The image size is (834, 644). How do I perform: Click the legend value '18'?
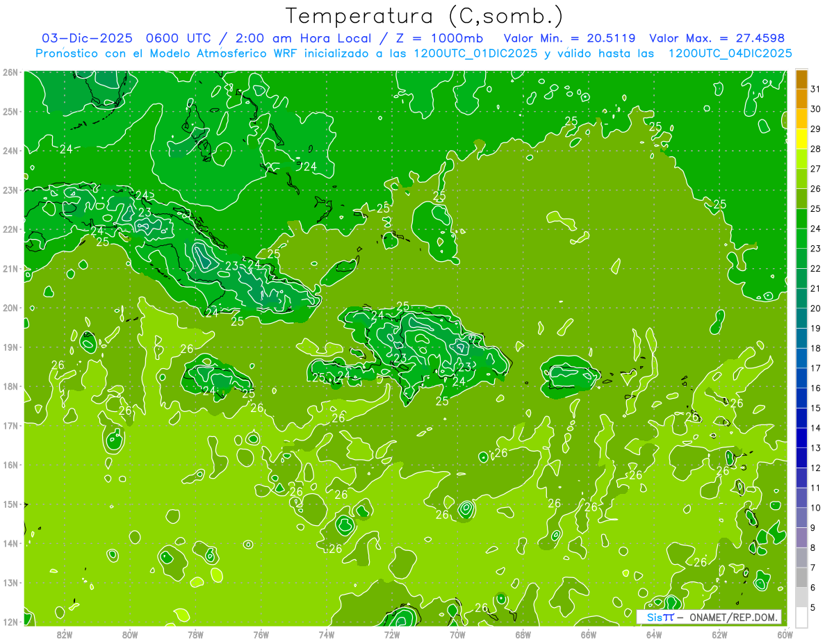click(x=816, y=348)
